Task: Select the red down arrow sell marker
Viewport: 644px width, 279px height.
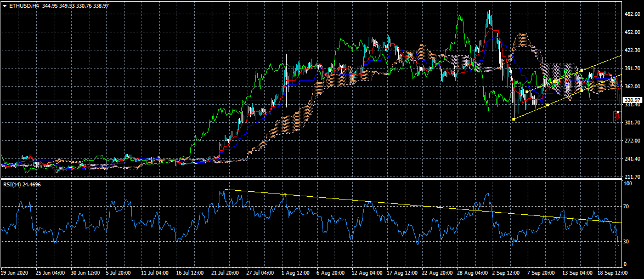Action: [617, 117]
